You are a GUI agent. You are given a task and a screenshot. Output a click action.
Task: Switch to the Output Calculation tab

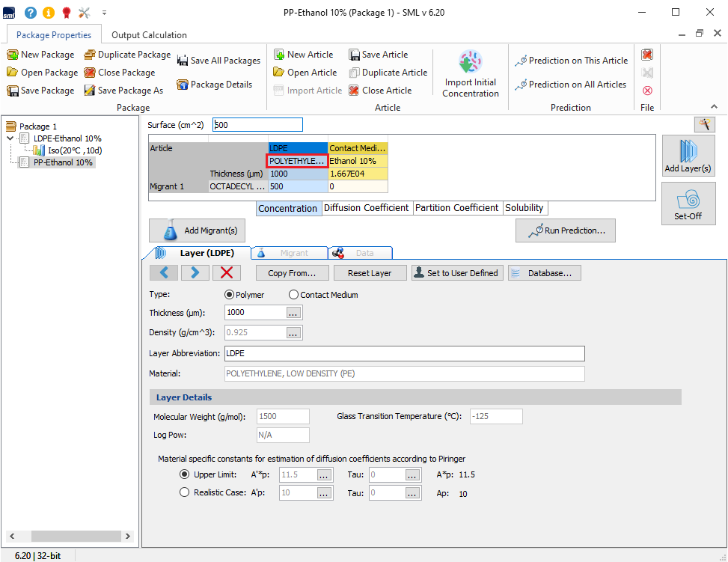click(x=149, y=35)
